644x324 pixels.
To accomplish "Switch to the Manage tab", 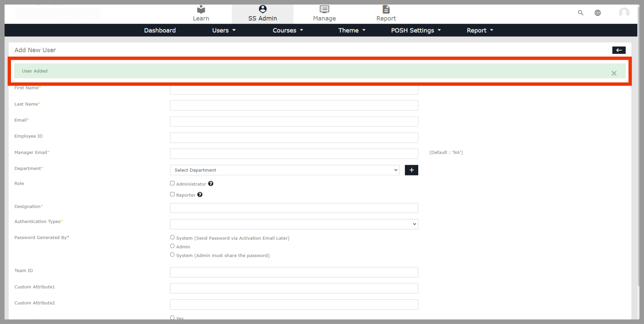I will coord(324,14).
